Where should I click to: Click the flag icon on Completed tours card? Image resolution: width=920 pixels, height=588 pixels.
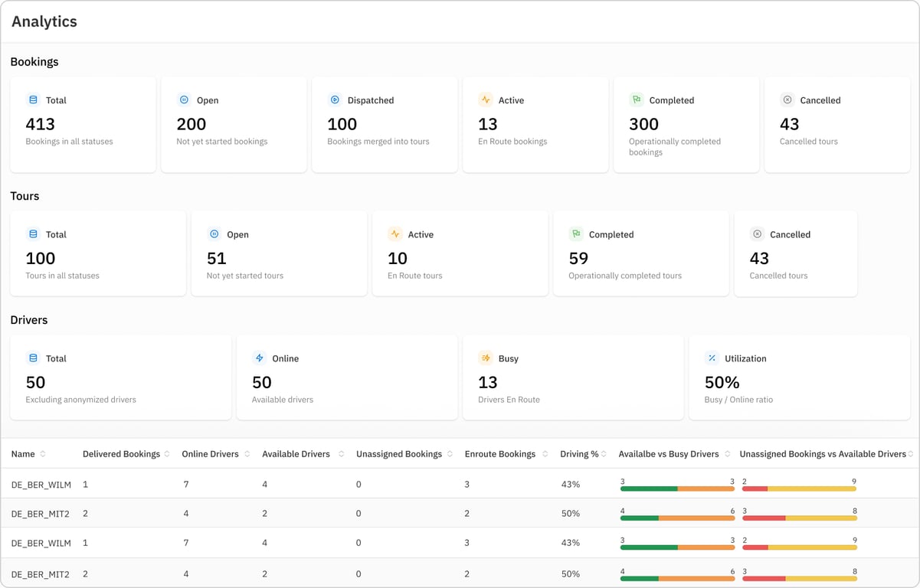pos(576,234)
